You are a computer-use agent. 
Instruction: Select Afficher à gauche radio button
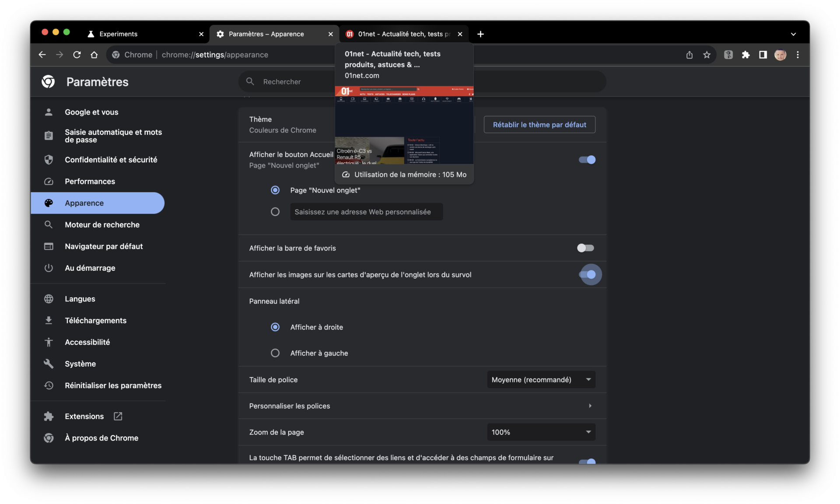click(275, 353)
